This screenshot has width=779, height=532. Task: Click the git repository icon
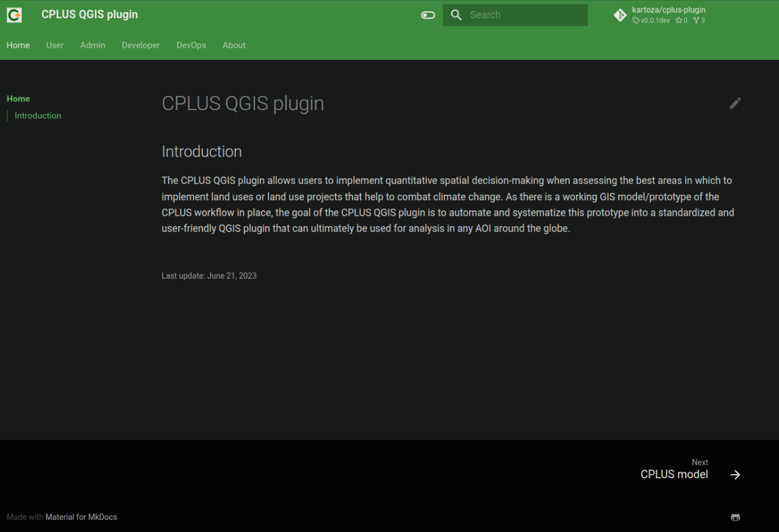(x=620, y=15)
